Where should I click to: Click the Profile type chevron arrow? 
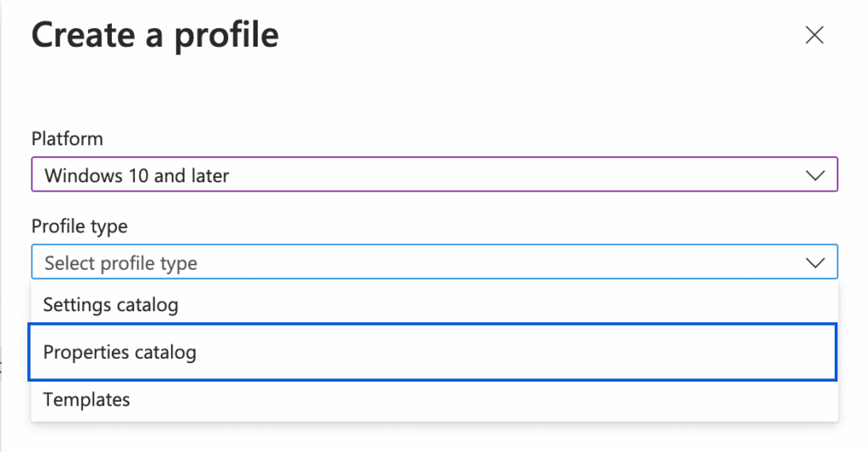(815, 263)
